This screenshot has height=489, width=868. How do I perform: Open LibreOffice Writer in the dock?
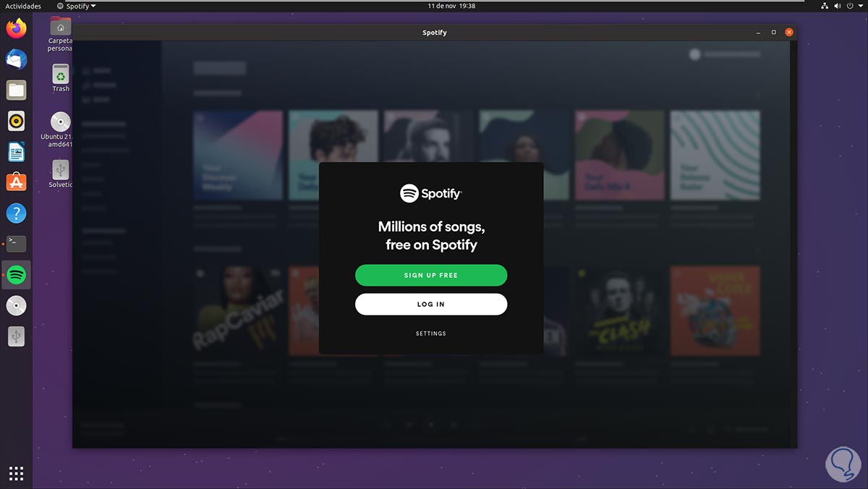(x=16, y=152)
